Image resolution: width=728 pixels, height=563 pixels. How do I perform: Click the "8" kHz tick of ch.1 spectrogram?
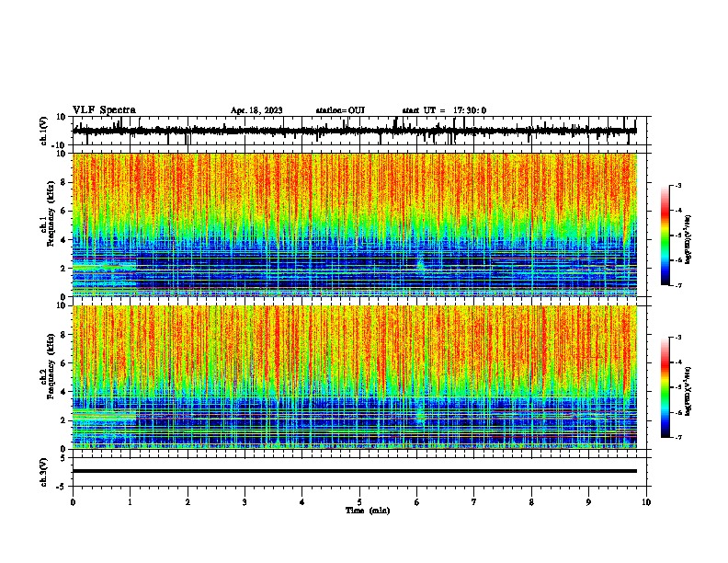point(64,182)
